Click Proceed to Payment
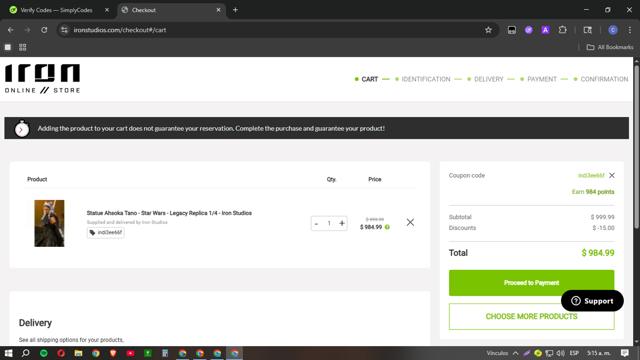 [x=531, y=283]
